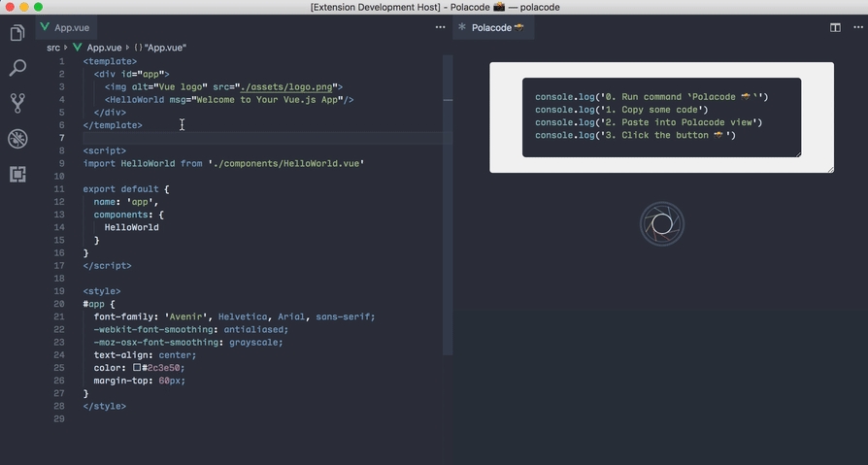The image size is (868, 465).
Task: Click the src breadcrumb segment
Action: pos(53,48)
